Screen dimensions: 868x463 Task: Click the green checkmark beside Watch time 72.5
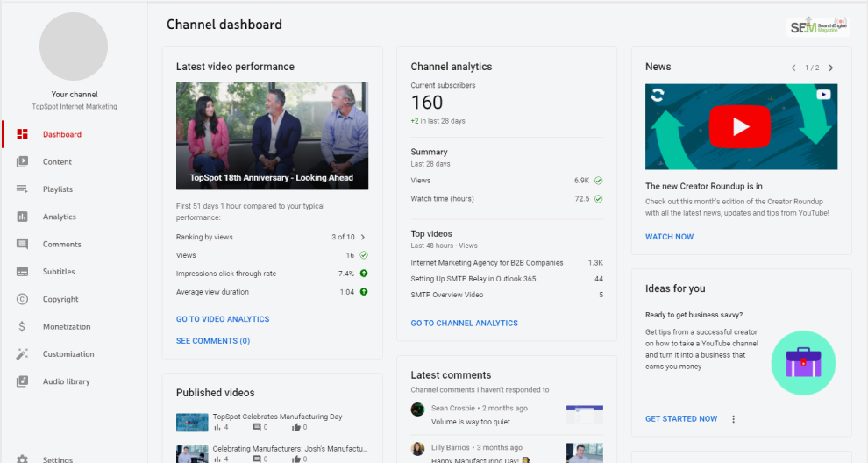pos(599,199)
